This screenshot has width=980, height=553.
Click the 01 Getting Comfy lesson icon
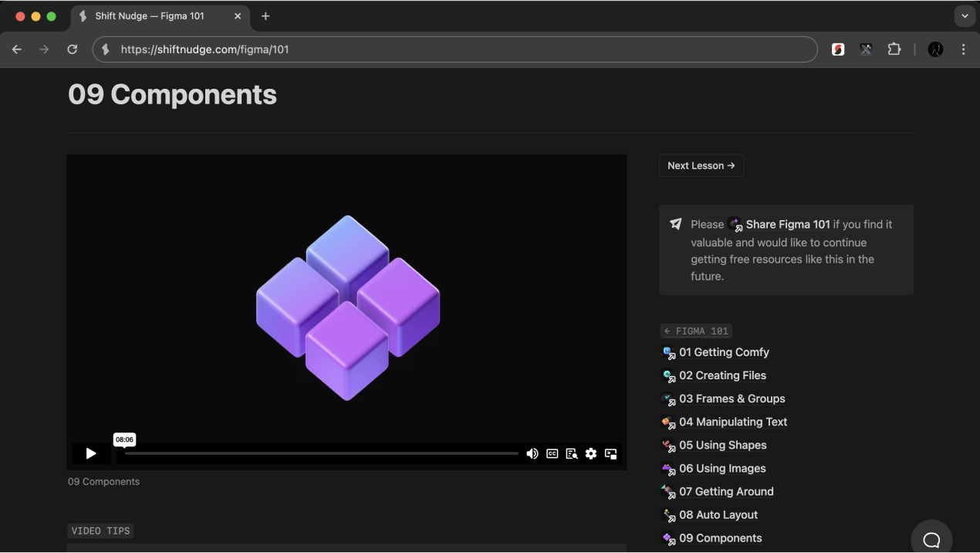tap(669, 353)
